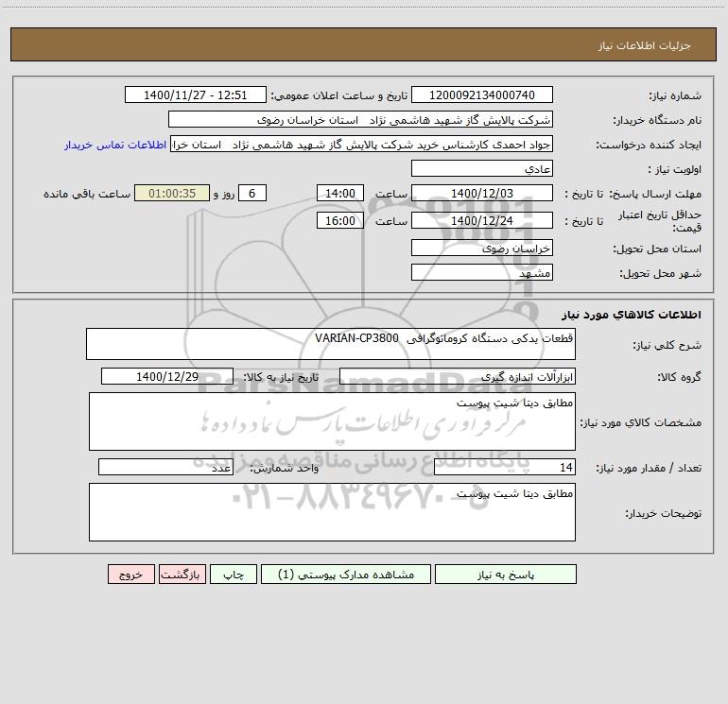The width and height of the screenshot is (728, 704).
Task: Click the استان محل تحویل field خراسان رضوی
Action: [482, 248]
